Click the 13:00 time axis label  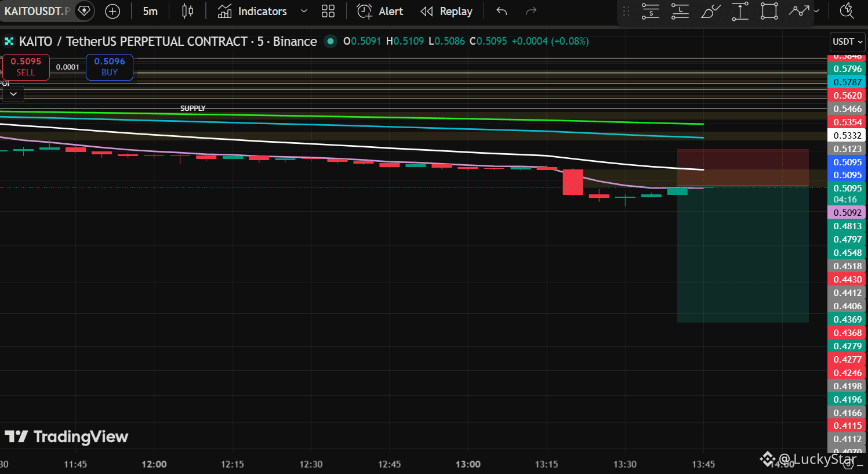click(x=468, y=464)
